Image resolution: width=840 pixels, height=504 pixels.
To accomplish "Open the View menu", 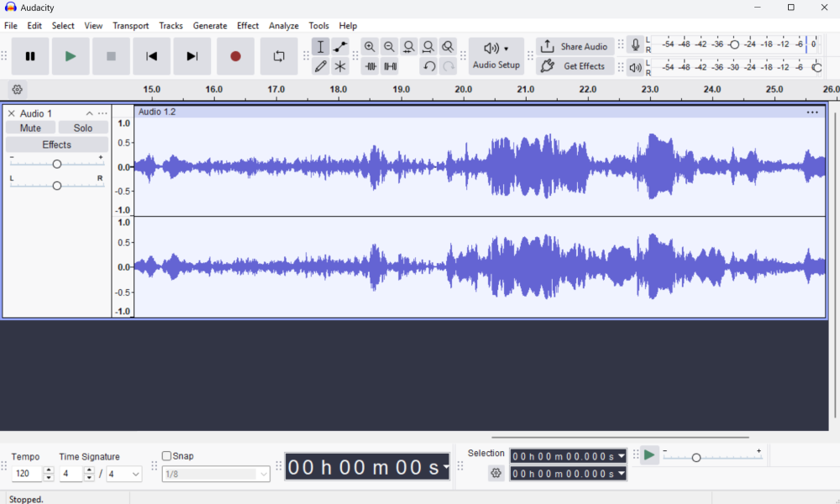I will point(93,26).
